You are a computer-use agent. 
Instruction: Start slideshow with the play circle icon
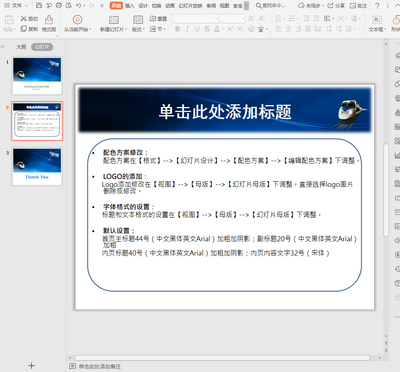click(x=77, y=20)
